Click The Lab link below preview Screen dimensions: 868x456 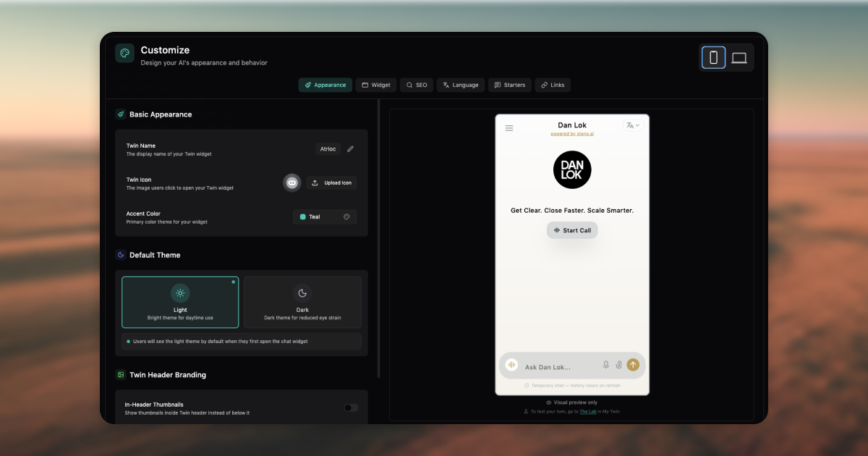pyautogui.click(x=588, y=411)
